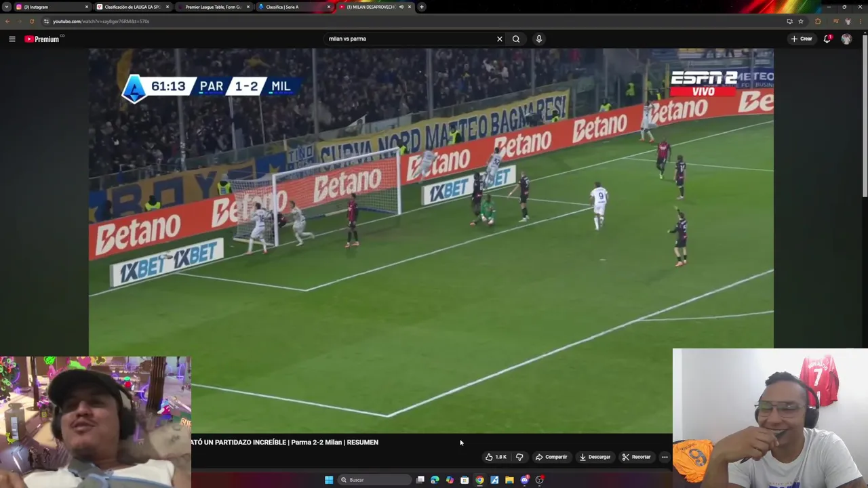Open YouTube notifications bell
Image resolution: width=868 pixels, height=488 pixels.
point(827,39)
